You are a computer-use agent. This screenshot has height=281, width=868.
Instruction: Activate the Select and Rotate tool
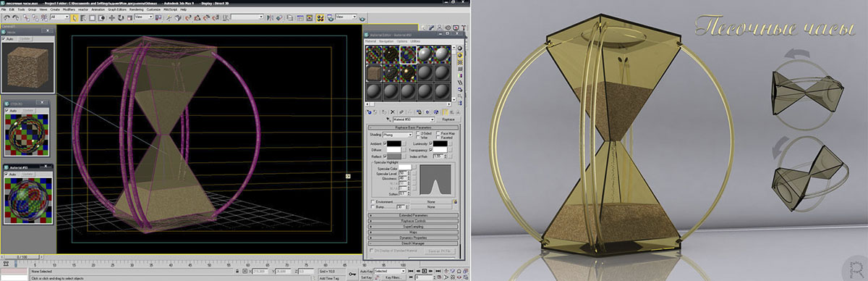tap(121, 17)
